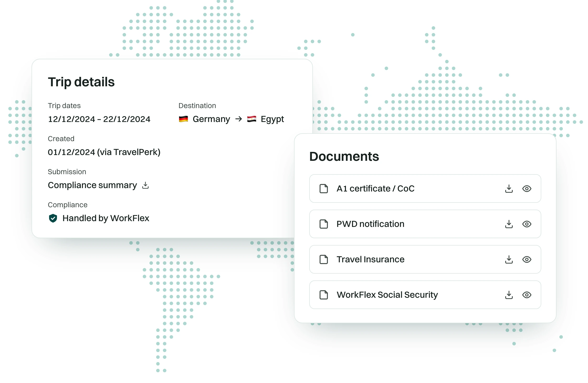588x383 pixels.
Task: Click the green shield compliance icon
Action: coord(53,218)
